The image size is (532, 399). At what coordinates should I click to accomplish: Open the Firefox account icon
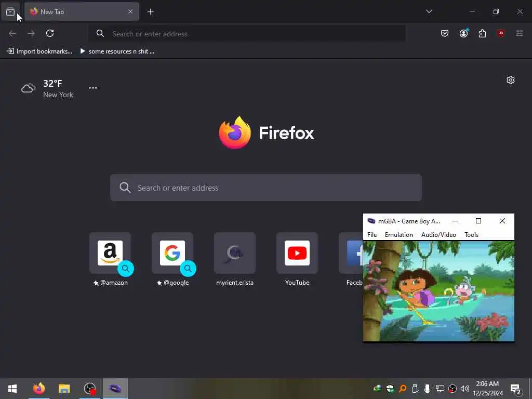pyautogui.click(x=463, y=33)
